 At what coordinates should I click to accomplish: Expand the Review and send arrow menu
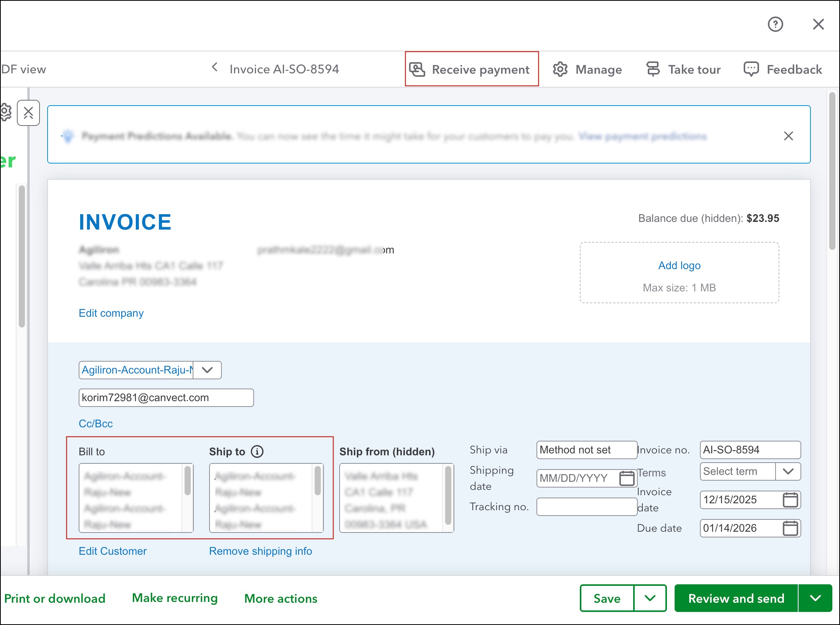click(x=815, y=598)
